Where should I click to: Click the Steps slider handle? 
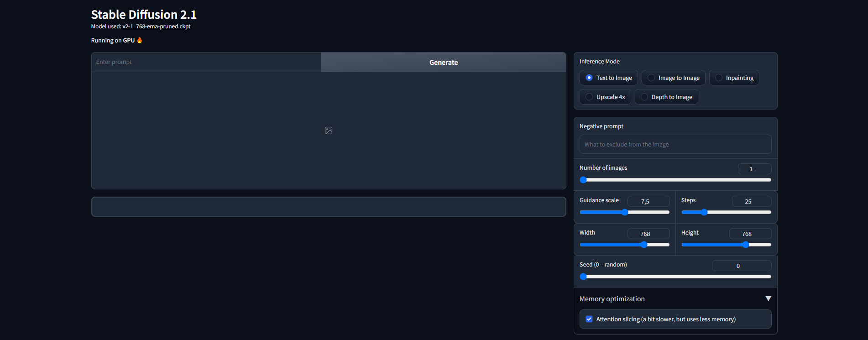click(704, 212)
